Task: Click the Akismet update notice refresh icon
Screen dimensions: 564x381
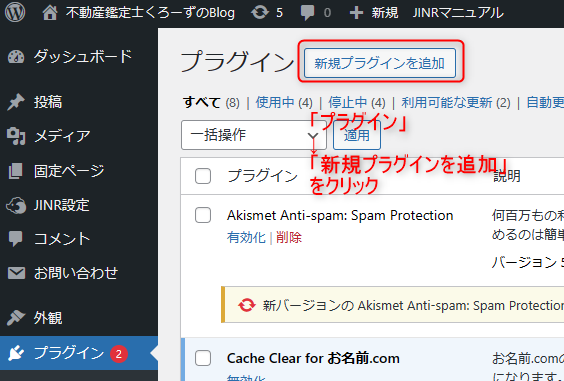Action: 247,305
